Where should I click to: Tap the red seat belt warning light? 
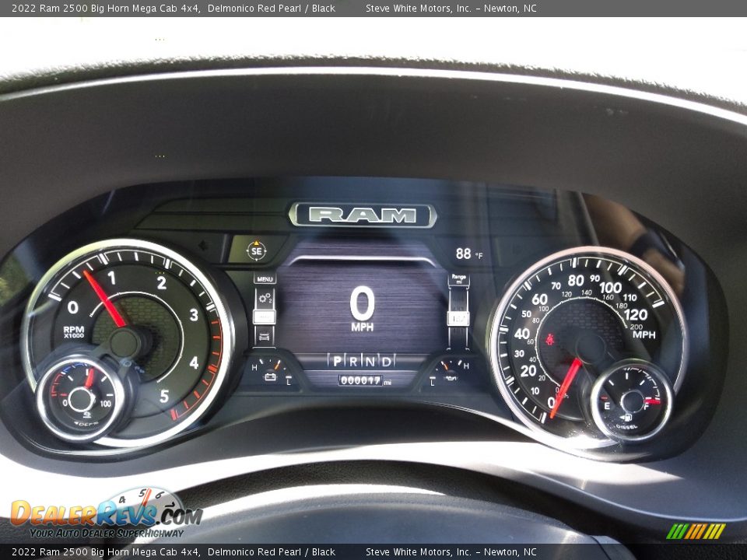pyautogui.click(x=550, y=340)
